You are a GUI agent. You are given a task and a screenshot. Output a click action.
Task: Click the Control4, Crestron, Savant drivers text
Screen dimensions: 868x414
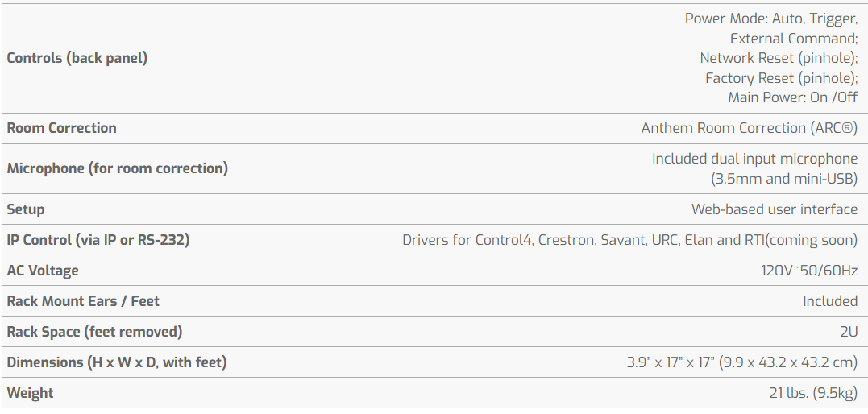(x=629, y=240)
